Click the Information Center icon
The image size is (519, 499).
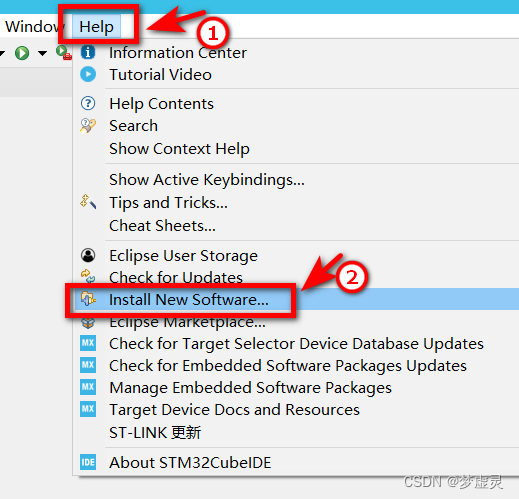(88, 52)
